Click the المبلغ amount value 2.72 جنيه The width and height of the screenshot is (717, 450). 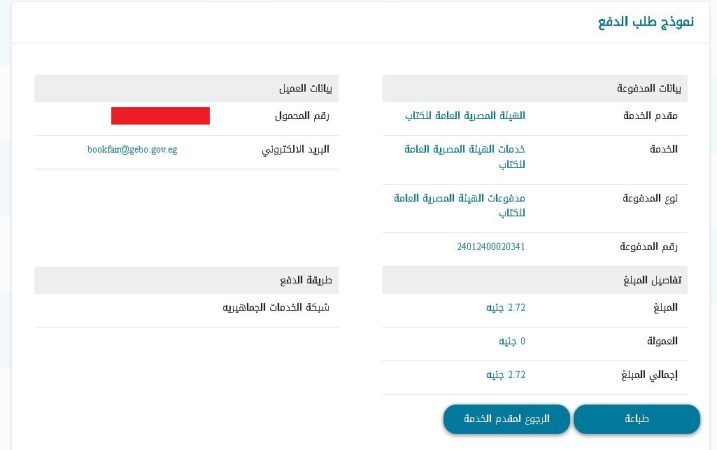pos(506,308)
